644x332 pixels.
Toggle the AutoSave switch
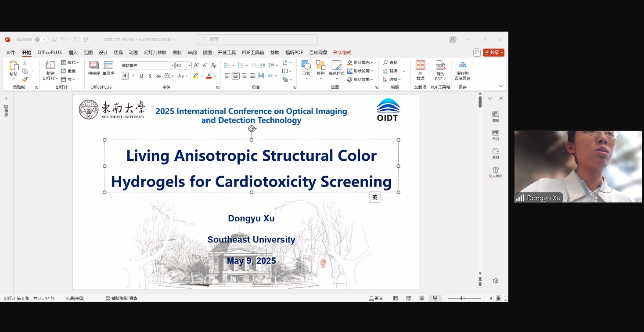pos(41,40)
